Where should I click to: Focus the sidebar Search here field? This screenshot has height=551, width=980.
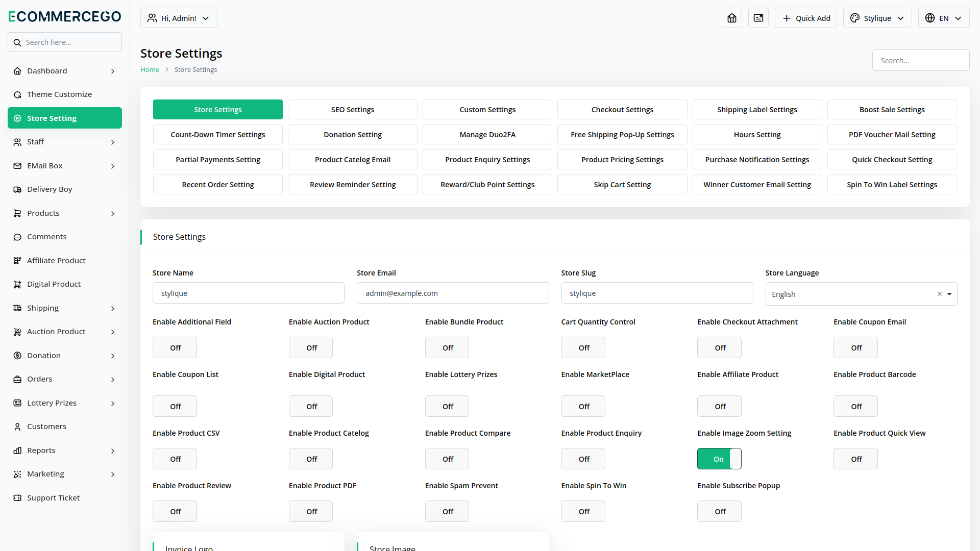(x=65, y=42)
